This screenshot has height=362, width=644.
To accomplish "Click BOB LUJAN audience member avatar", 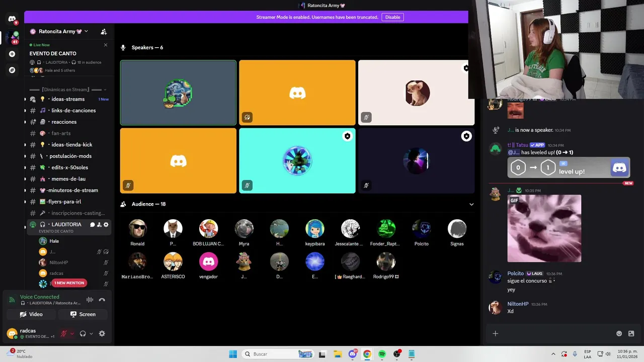I will 208,229.
